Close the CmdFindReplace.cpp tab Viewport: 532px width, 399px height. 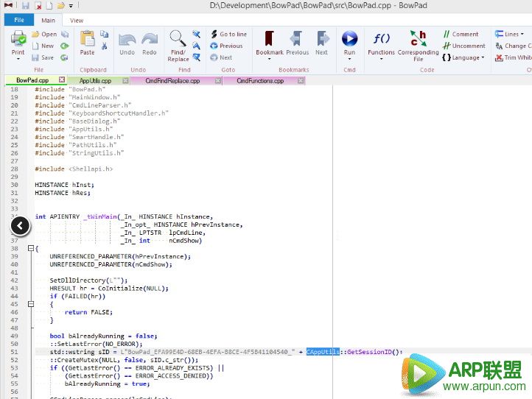tap(218, 81)
